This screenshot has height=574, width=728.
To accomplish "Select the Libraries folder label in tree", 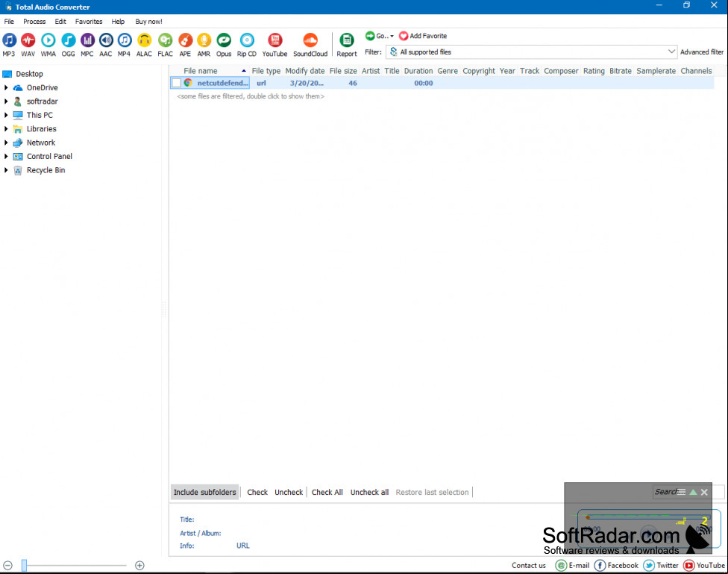I will tap(41, 128).
